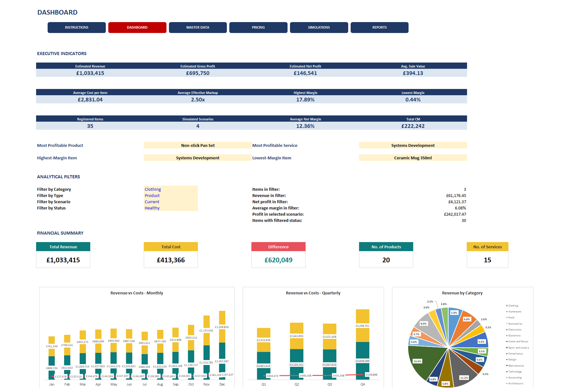Viewport: 570px width, 392px height.
Task: Click the Technology legend entry in pie chart
Action: 514,372
